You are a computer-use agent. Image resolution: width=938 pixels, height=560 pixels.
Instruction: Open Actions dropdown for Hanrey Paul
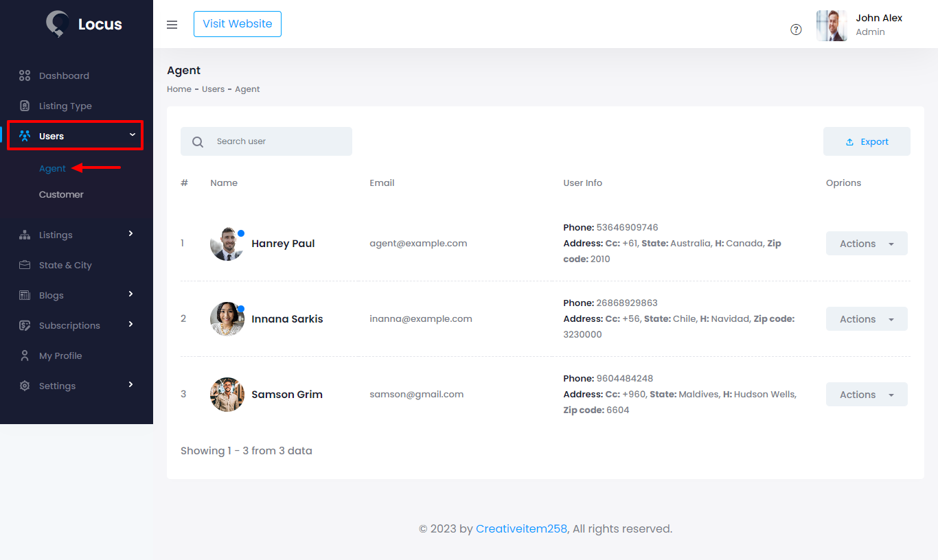[867, 243]
